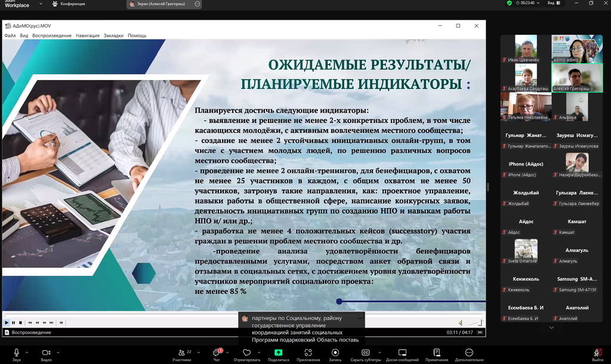The height and width of the screenshot is (364, 611).
Task: Start recording with the Запись button
Action: [x=335, y=354]
